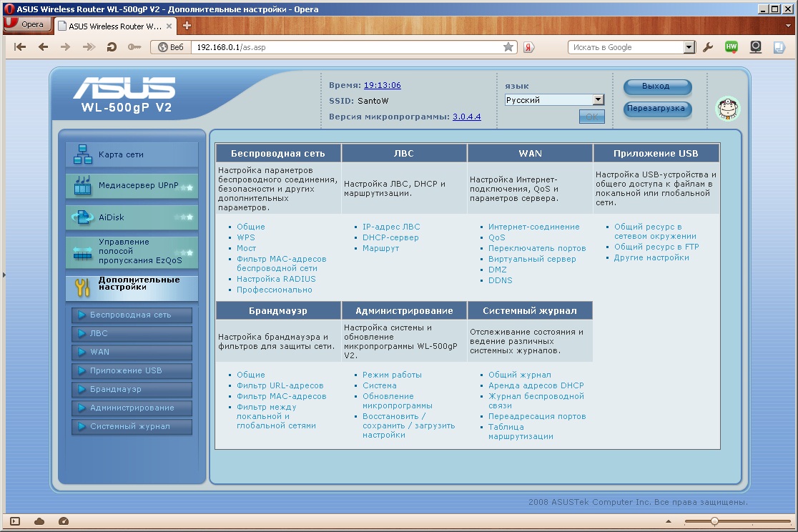The height and width of the screenshot is (532, 798).
Task: Toggle the panels icon in status bar
Action: pos(15,521)
